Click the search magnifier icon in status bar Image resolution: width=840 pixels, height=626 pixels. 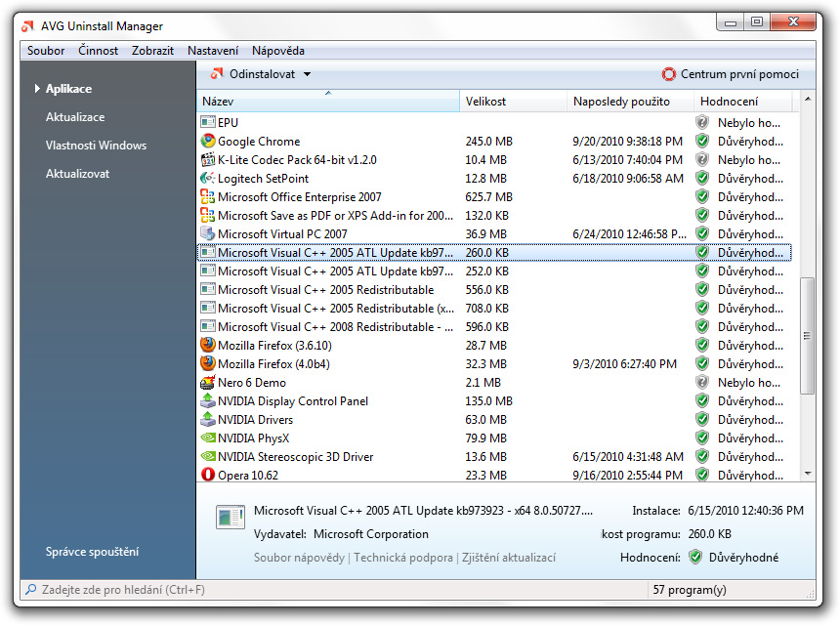(x=31, y=590)
